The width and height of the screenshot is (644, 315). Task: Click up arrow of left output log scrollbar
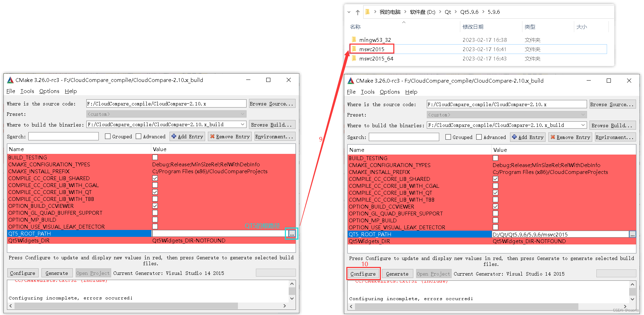[x=292, y=284]
